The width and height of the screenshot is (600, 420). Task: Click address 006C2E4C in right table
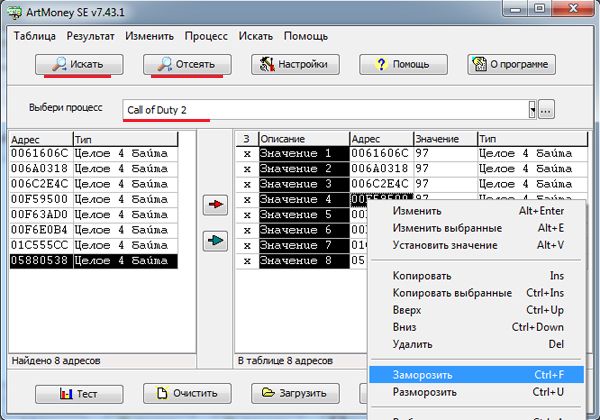point(382,184)
